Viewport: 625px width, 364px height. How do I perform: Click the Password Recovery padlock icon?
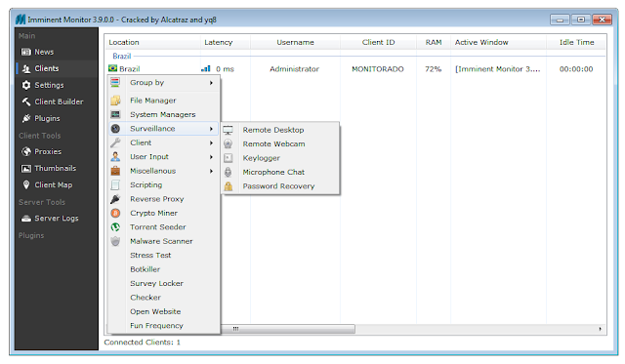click(x=228, y=186)
